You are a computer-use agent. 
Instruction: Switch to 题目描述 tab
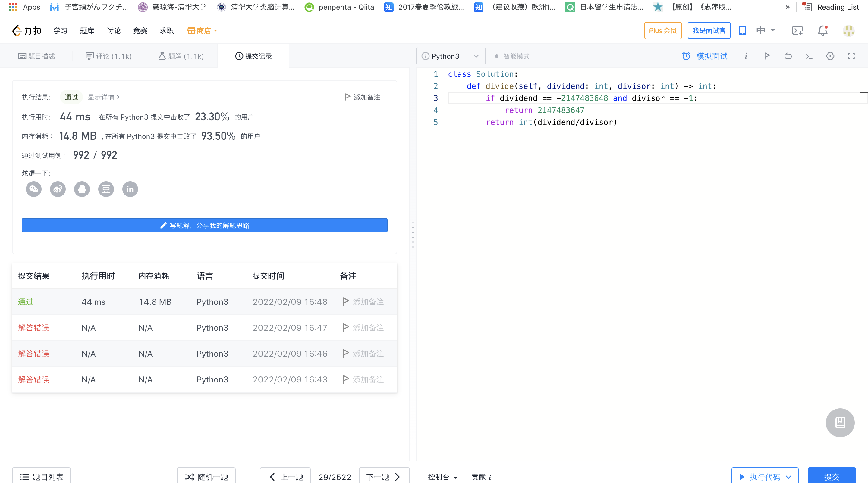(x=36, y=56)
